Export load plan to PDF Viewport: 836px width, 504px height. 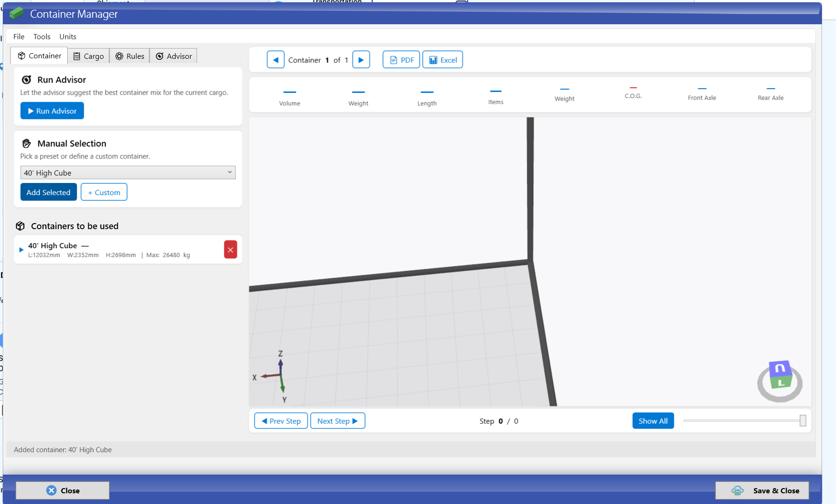[401, 60]
